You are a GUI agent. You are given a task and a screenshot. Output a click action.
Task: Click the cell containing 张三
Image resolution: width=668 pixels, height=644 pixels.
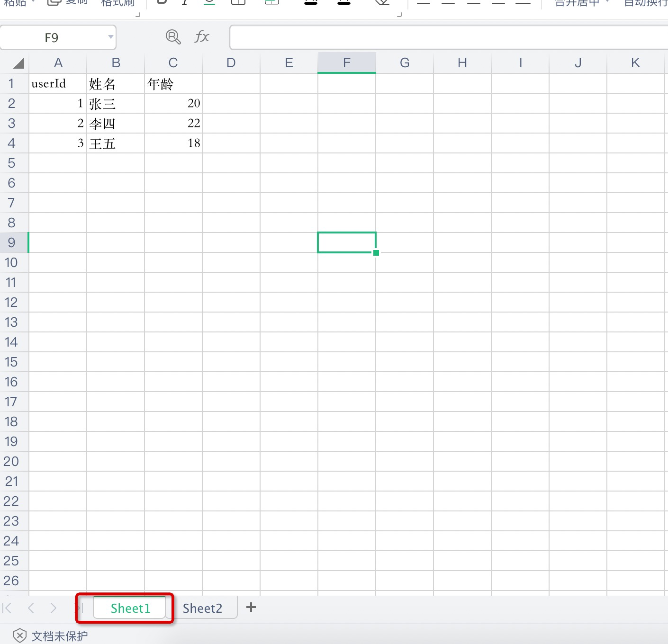coord(116,104)
